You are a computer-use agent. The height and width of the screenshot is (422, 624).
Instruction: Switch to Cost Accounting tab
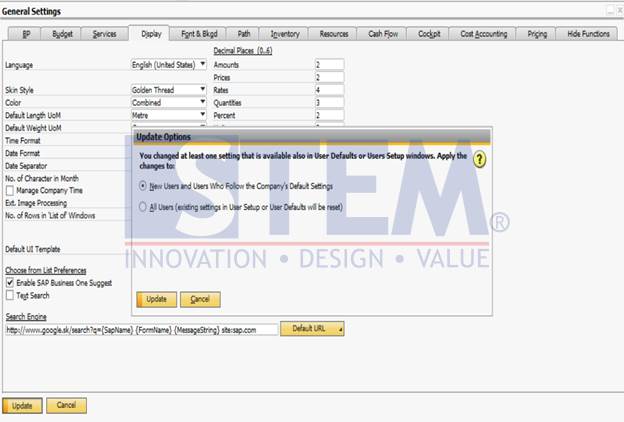coord(483,34)
